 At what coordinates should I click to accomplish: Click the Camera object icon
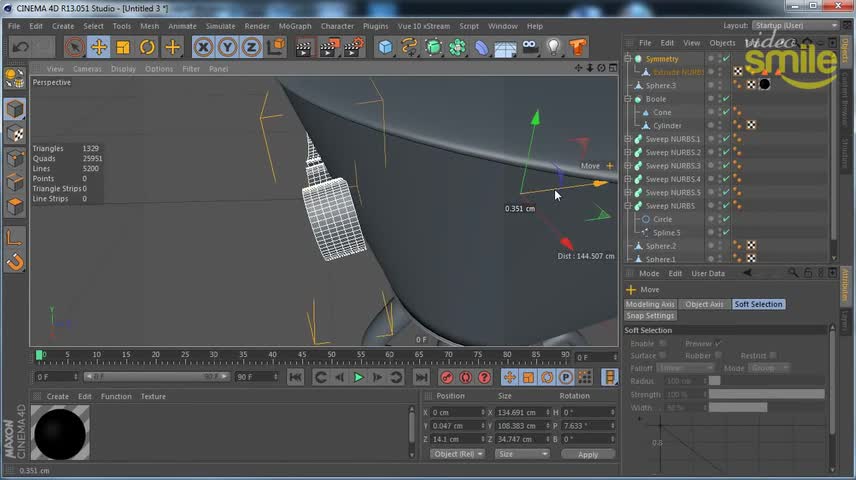(x=530, y=47)
